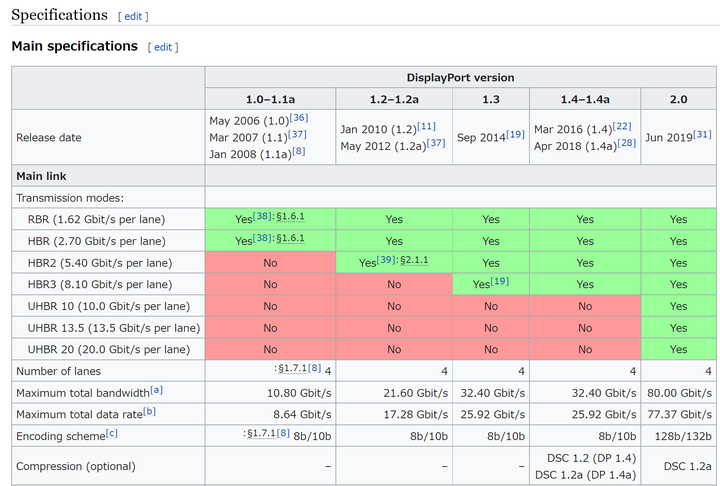Open footnote a beside Maximum total bandwidth
Image resolution: width=720 pixels, height=486 pixels.
pyautogui.click(x=157, y=390)
